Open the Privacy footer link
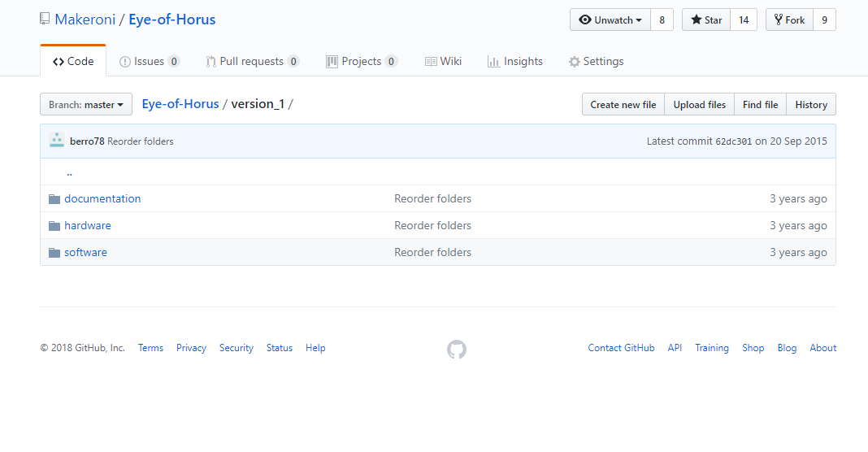This screenshot has width=868, height=452. click(191, 348)
